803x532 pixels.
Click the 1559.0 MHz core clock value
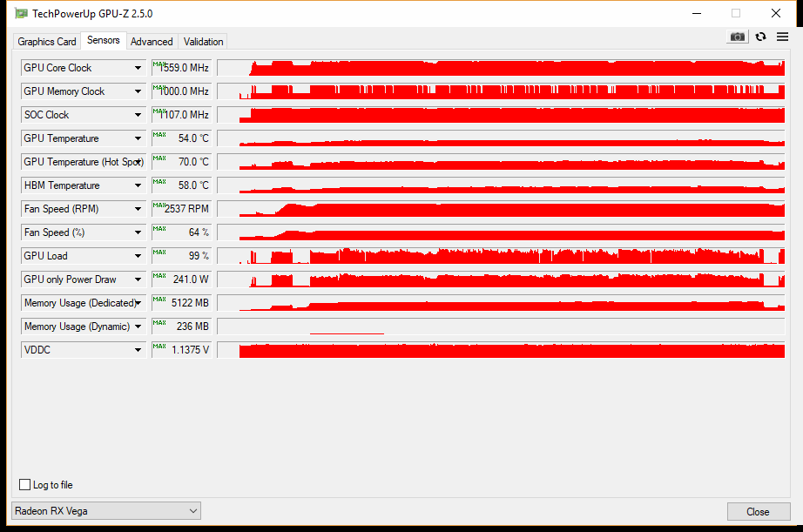pyautogui.click(x=182, y=68)
